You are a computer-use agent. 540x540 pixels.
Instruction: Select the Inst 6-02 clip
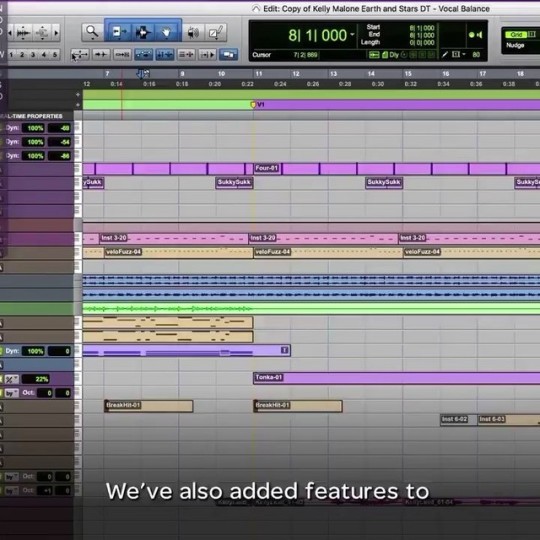pos(459,420)
